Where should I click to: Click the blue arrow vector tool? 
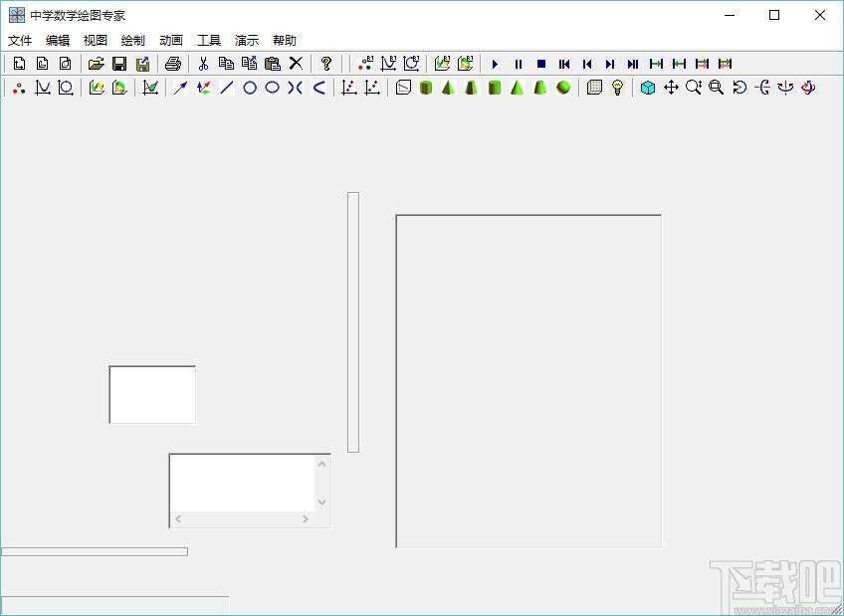click(x=181, y=88)
